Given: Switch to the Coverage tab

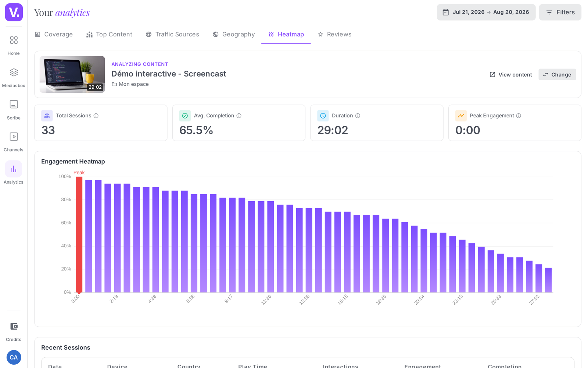Looking at the screenshot, I should tap(54, 34).
